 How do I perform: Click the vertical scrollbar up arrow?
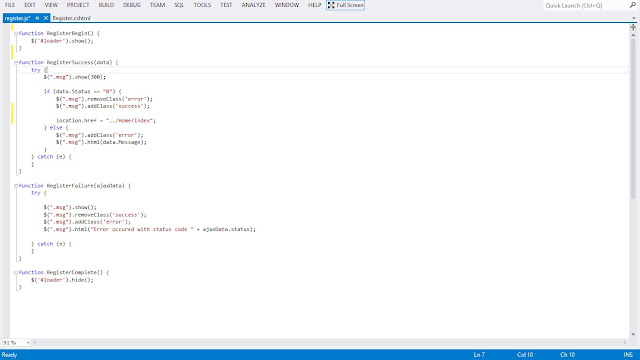point(633,35)
